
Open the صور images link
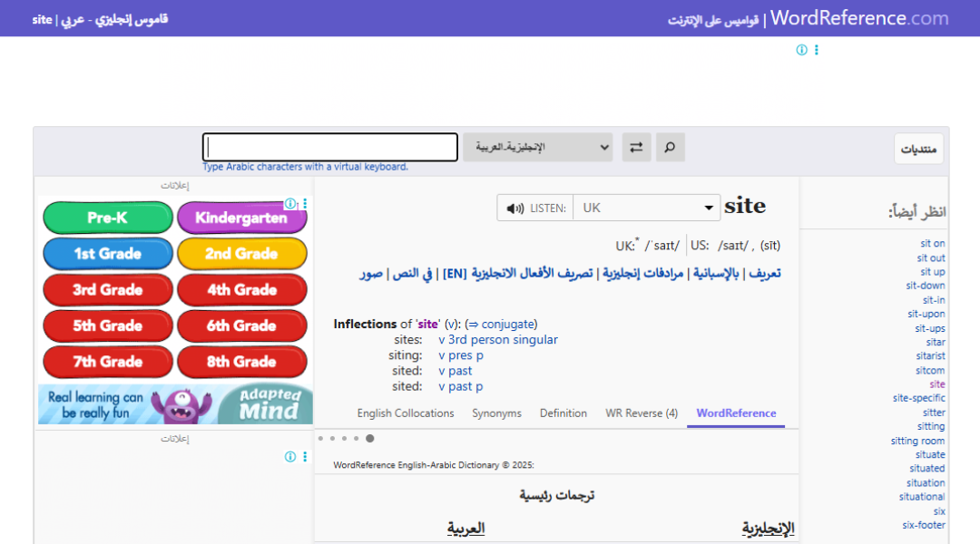tap(370, 274)
